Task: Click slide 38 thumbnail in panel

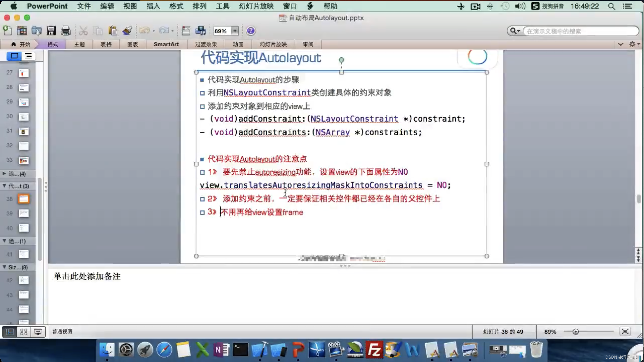Action: coord(24,198)
